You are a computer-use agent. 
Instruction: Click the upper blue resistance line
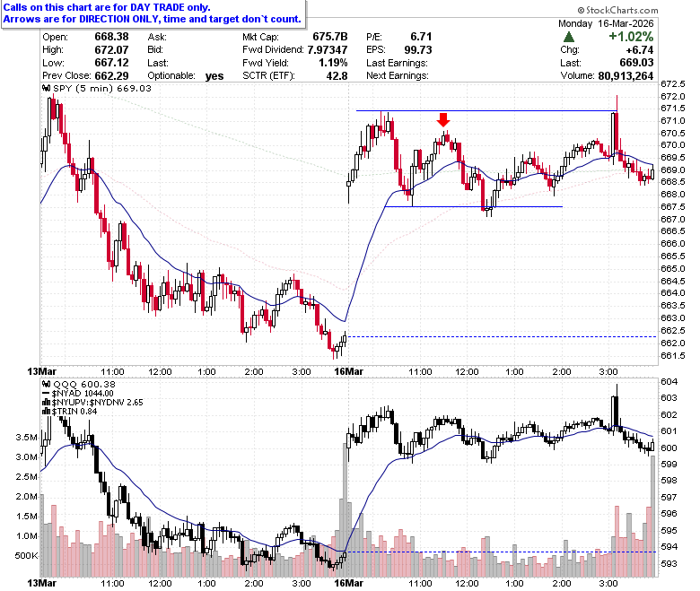[486, 110]
